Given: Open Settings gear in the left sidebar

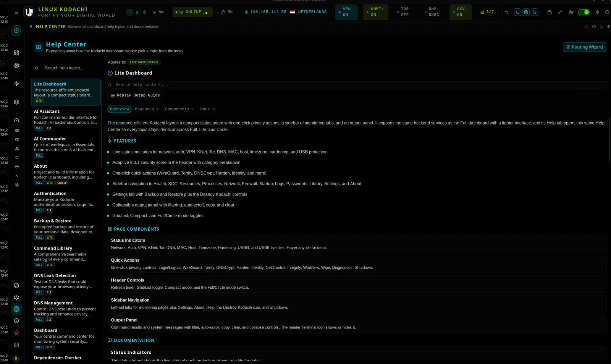Looking at the screenshot, I should click(x=16, y=297).
